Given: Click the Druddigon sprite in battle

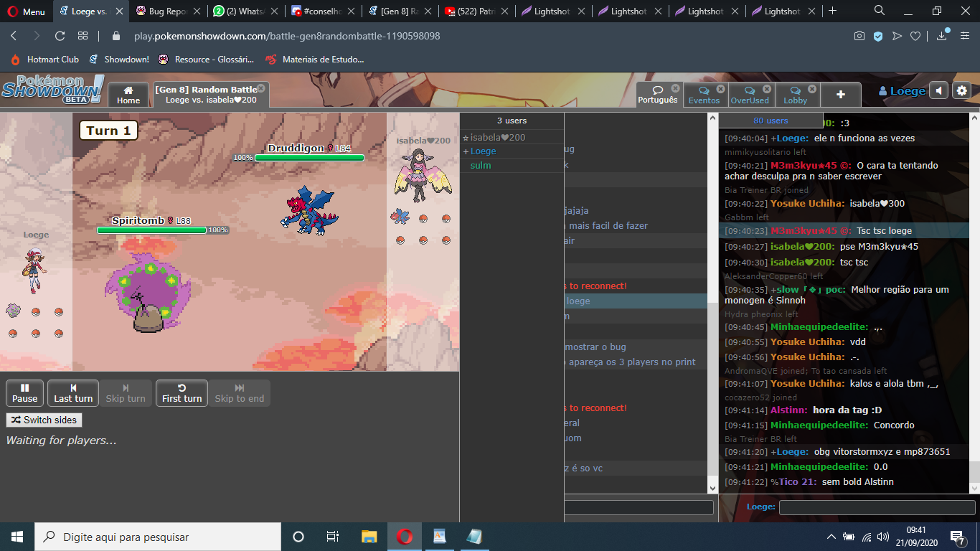Looking at the screenshot, I should tap(310, 209).
